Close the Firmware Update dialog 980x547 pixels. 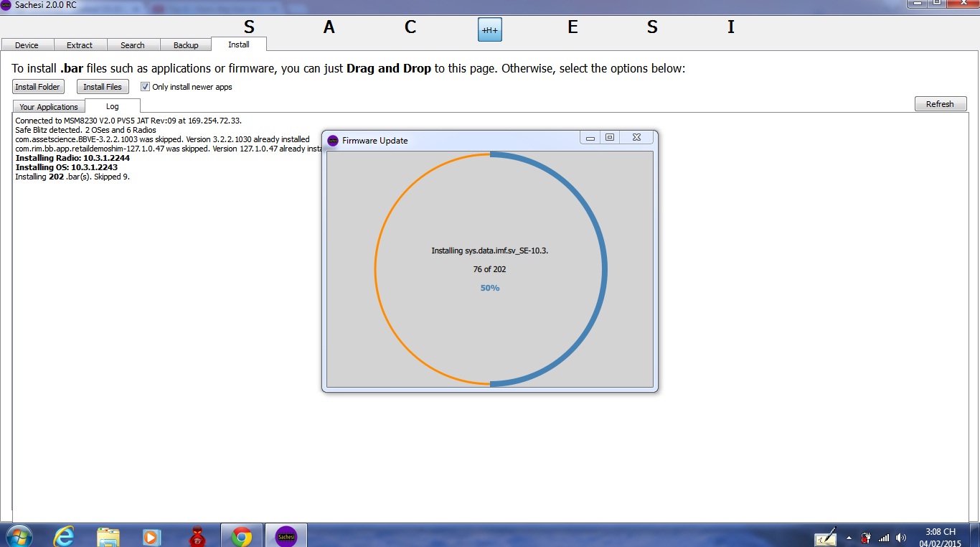tap(636, 137)
